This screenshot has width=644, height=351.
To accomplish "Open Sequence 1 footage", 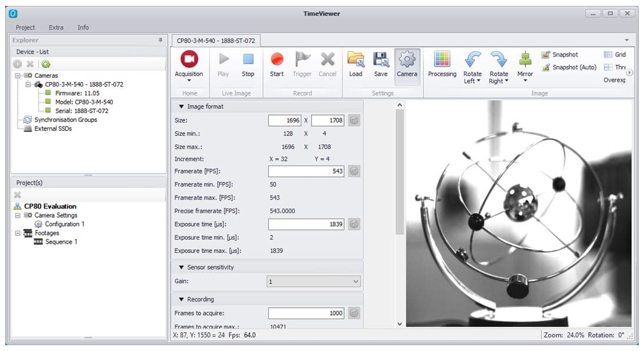I will [x=61, y=242].
